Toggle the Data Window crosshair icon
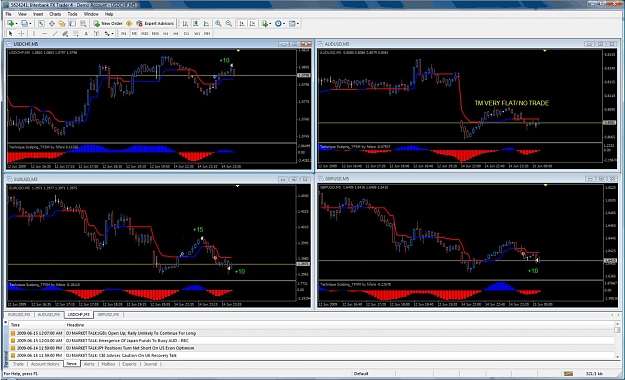625x380 pixels. pos(51,24)
